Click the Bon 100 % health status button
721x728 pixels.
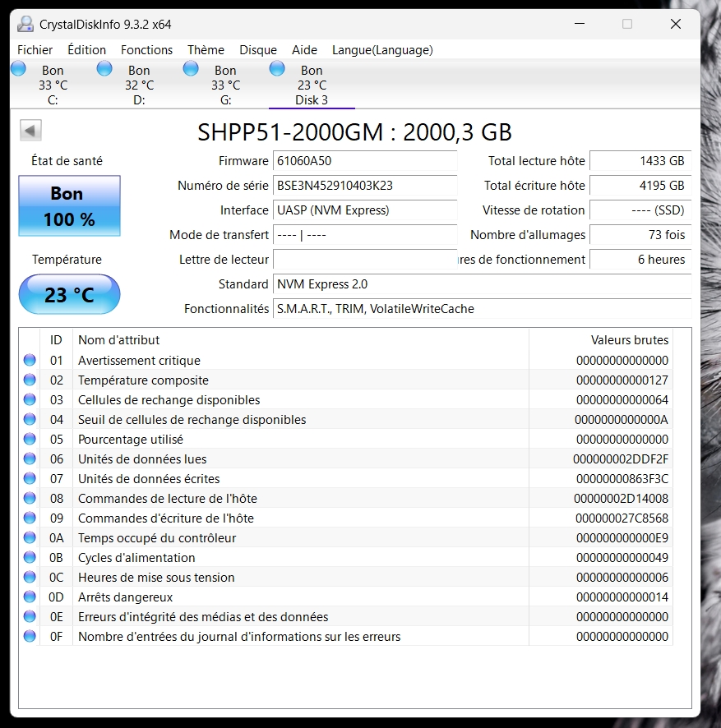click(x=69, y=205)
